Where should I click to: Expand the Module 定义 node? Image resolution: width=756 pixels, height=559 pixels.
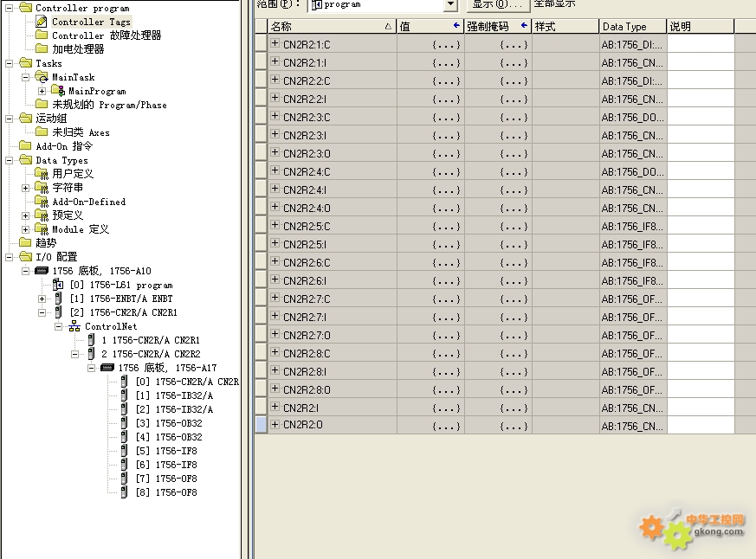click(x=26, y=229)
